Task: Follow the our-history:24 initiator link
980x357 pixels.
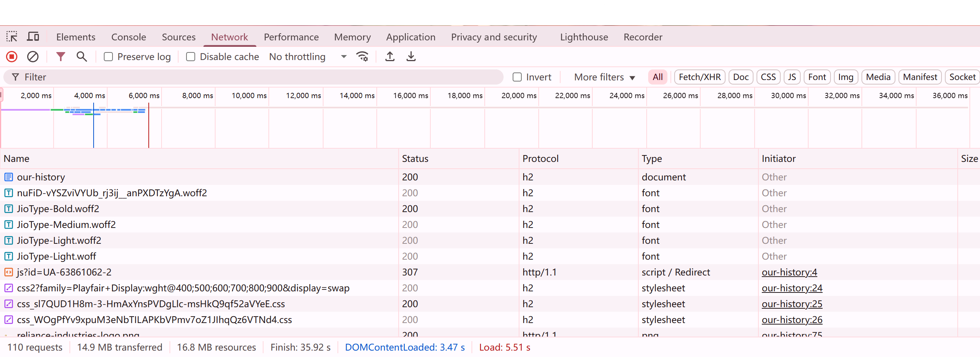Action: 792,288
